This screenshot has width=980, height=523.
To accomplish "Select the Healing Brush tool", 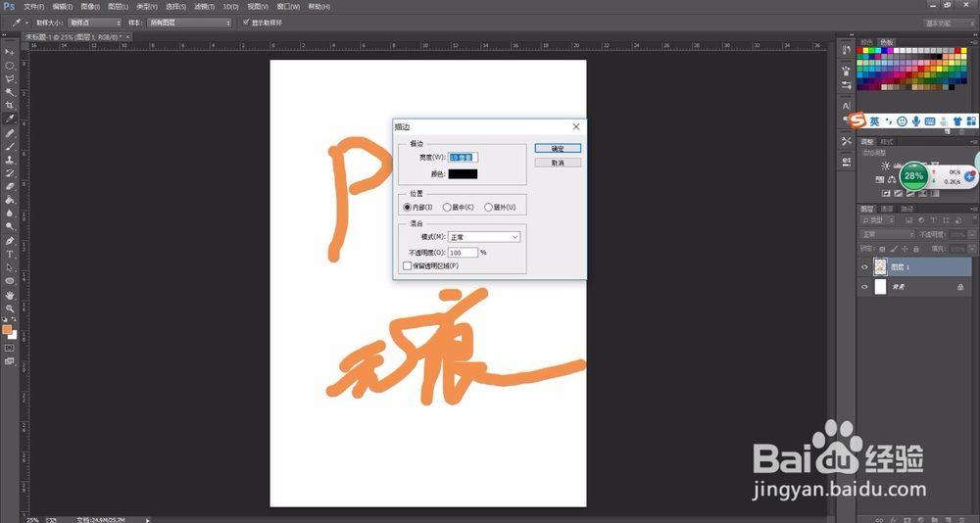I will click(x=10, y=134).
